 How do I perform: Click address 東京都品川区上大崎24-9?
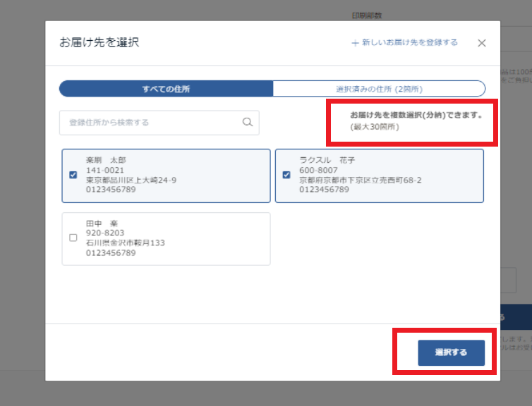point(131,180)
